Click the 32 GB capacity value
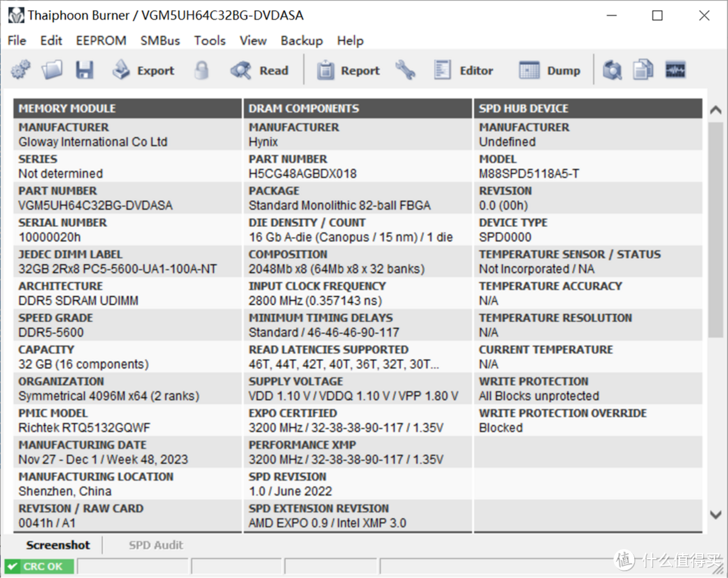 tap(84, 364)
